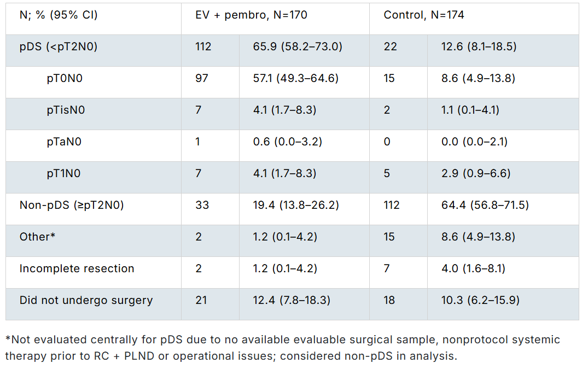This screenshot has height=369, width=588.
Task: Select the "pT0N0" row label
Action: pos(65,79)
